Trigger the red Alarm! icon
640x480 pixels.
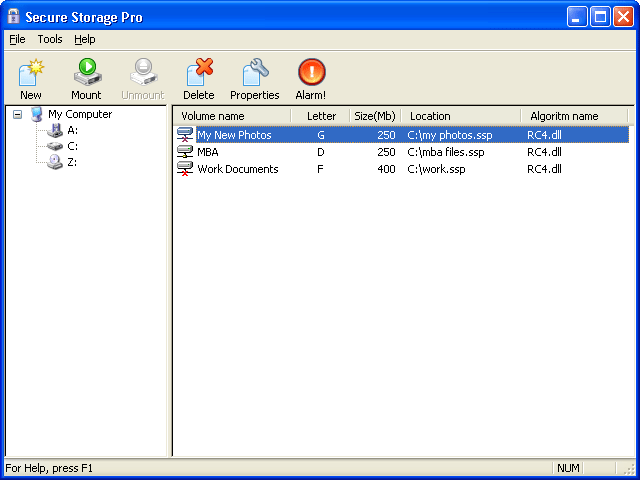coord(311,72)
